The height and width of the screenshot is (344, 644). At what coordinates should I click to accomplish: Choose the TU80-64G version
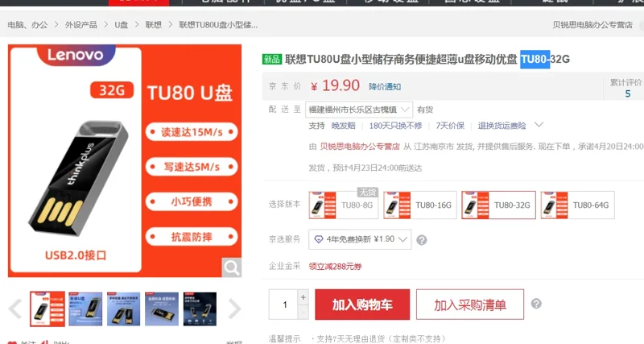coord(577,205)
